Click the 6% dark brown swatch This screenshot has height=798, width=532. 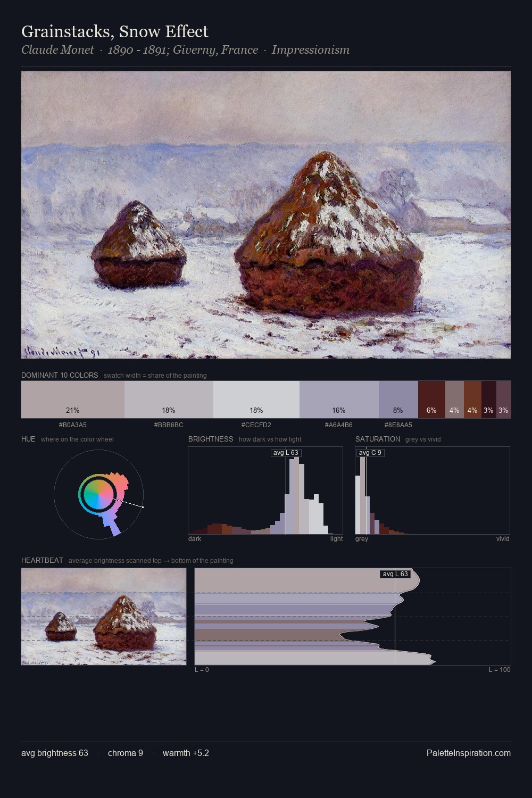431,400
